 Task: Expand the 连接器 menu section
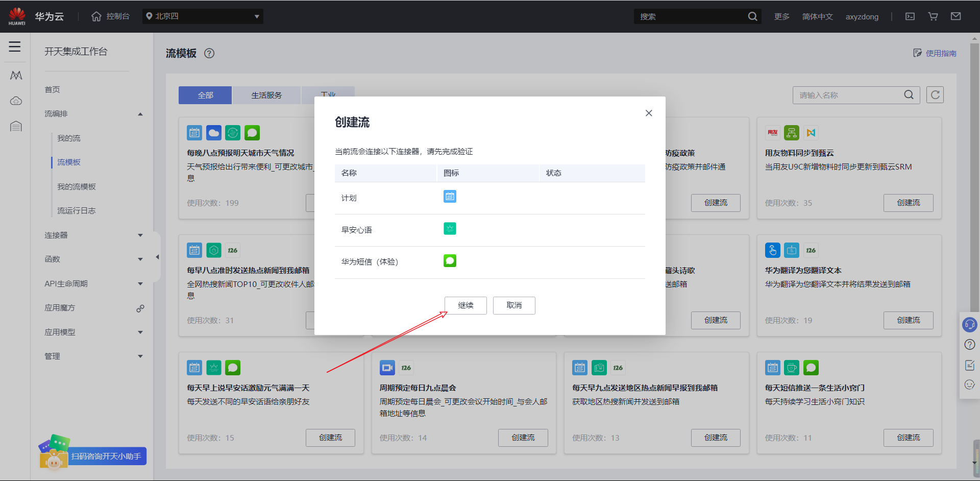click(140, 235)
